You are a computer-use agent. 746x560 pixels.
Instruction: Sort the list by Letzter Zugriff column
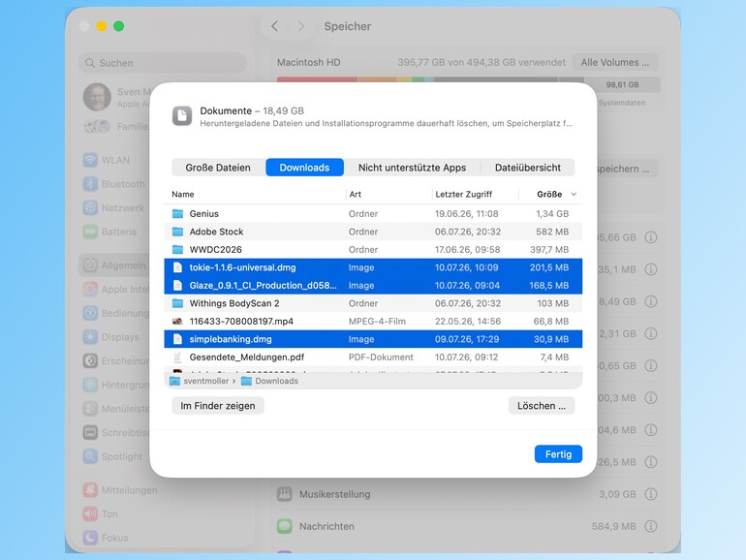[x=464, y=194]
